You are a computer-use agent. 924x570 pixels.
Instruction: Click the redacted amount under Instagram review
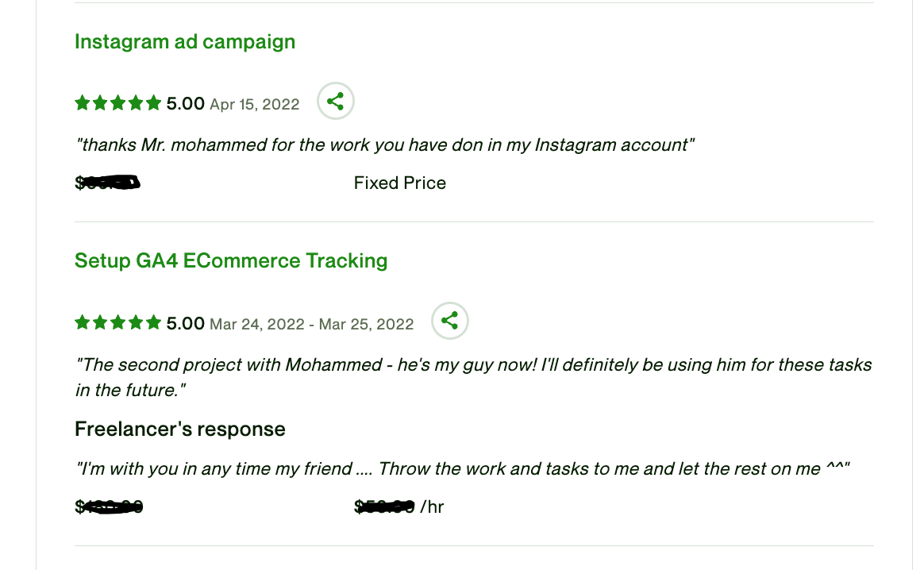click(x=109, y=183)
